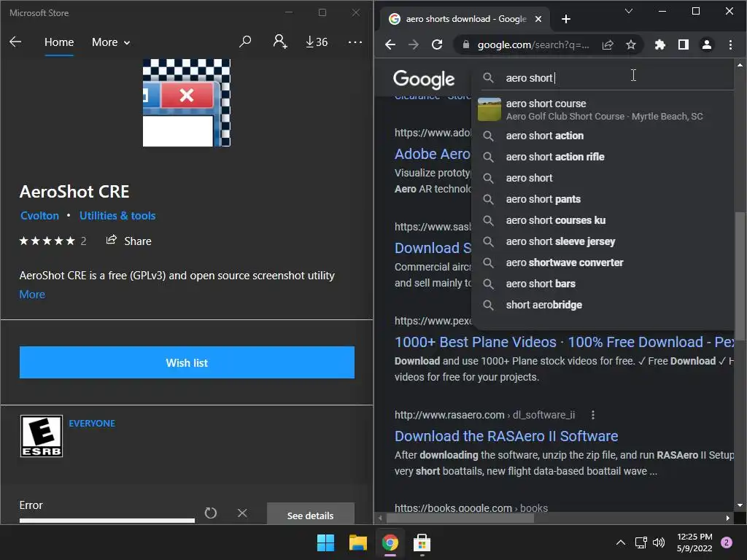
Task: Show hidden system tray icons
Action: click(621, 542)
